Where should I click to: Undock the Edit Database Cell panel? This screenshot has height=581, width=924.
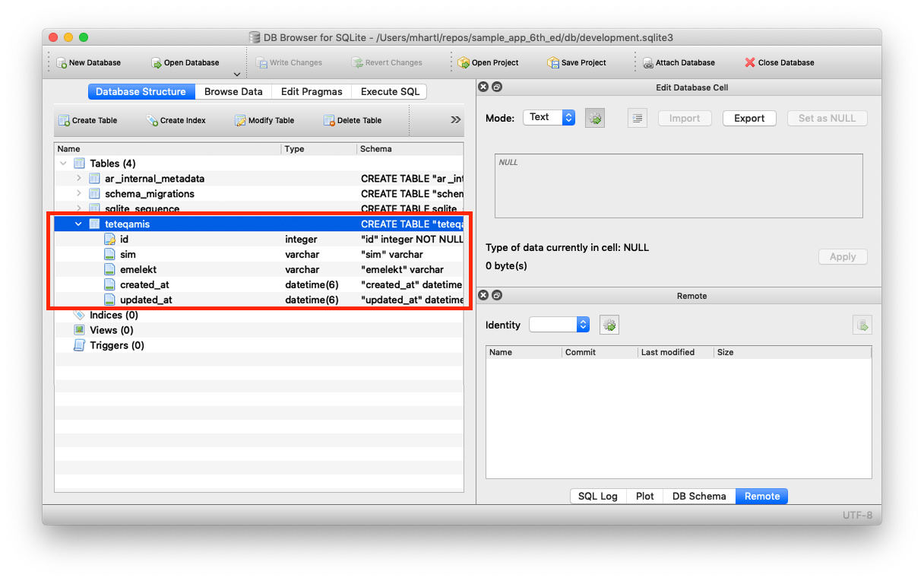(x=496, y=87)
